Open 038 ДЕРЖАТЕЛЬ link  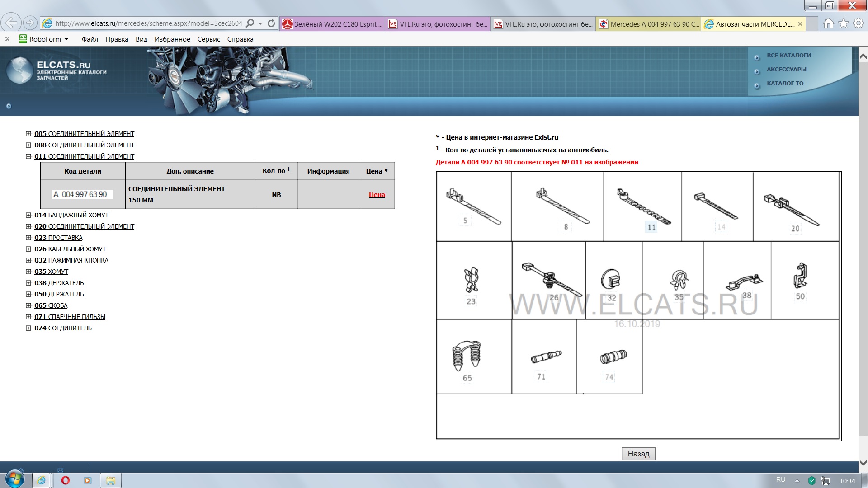[x=59, y=283]
